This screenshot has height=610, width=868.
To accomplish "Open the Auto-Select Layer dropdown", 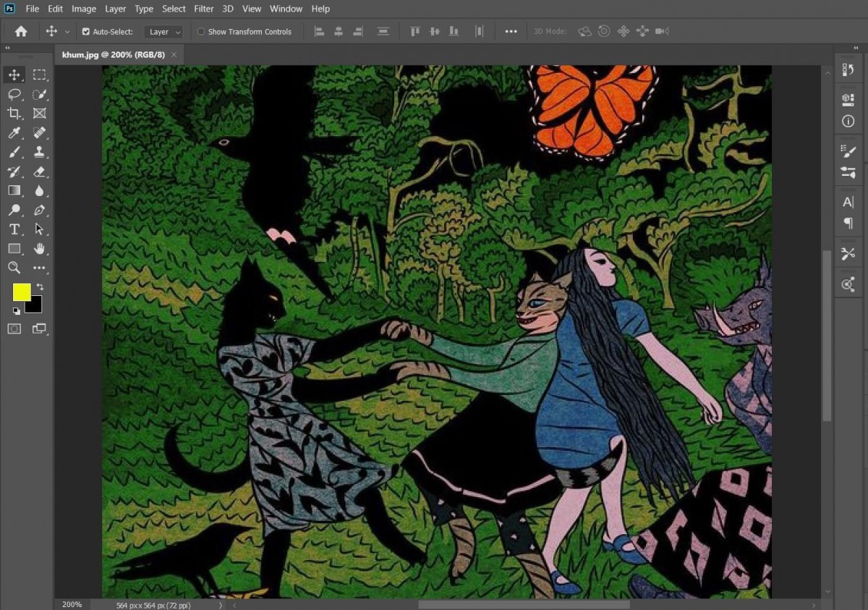I will point(163,32).
